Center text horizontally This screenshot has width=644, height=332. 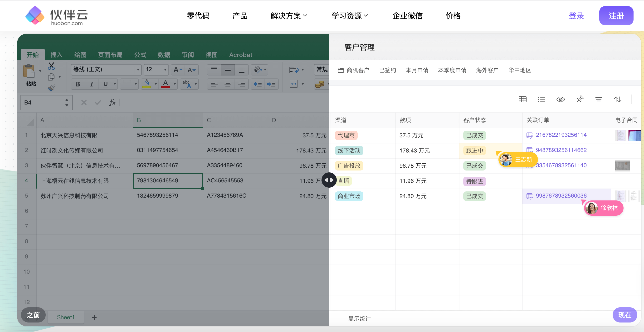coord(228,84)
